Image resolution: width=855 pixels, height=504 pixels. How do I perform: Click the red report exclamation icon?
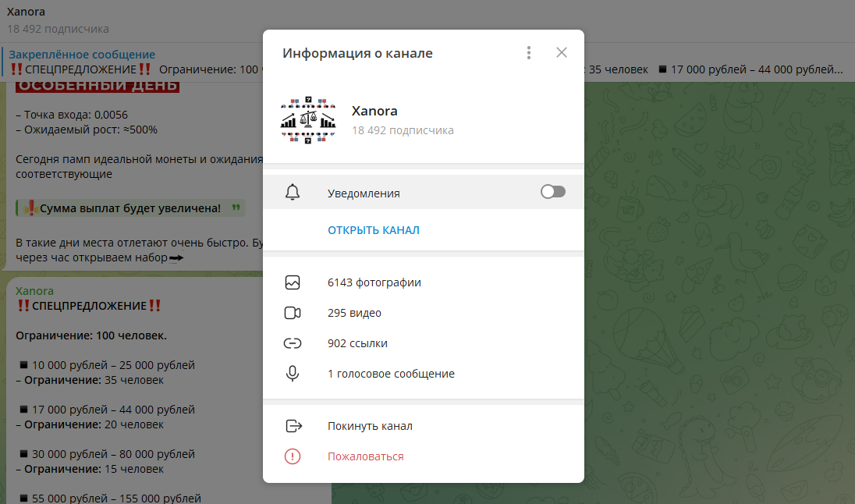(293, 456)
